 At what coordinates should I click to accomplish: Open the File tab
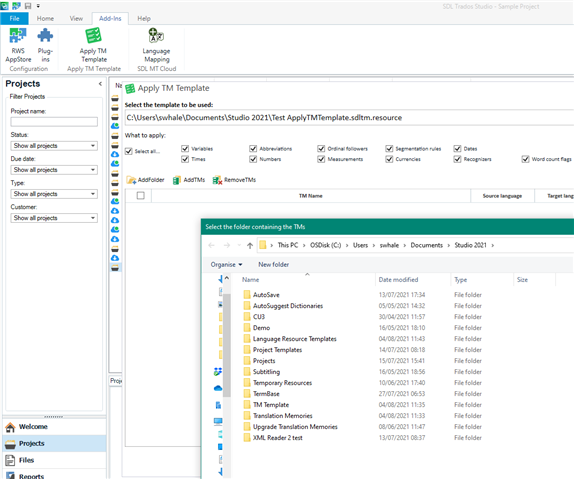pyautogui.click(x=14, y=18)
